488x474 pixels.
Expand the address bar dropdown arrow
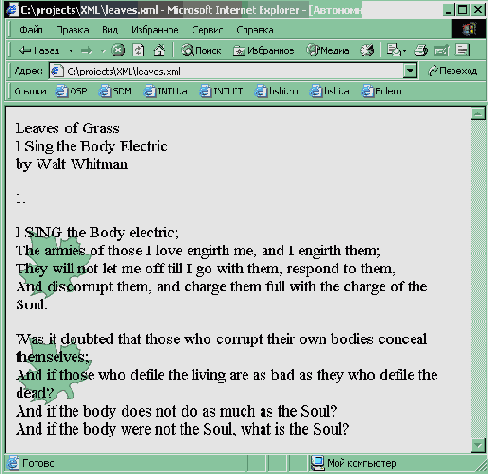[x=410, y=71]
